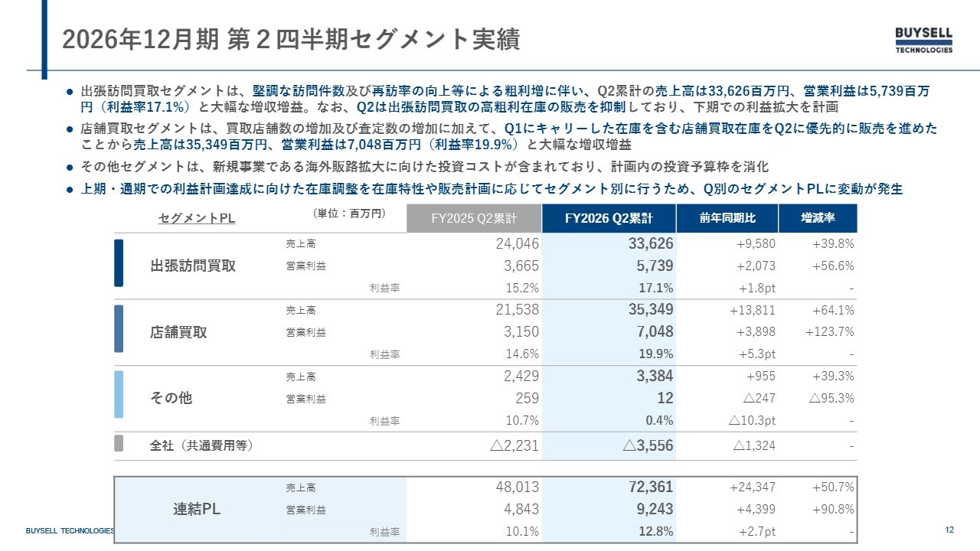980x551 pixels.
Task: Click the 連結PL row label
Action: click(197, 510)
